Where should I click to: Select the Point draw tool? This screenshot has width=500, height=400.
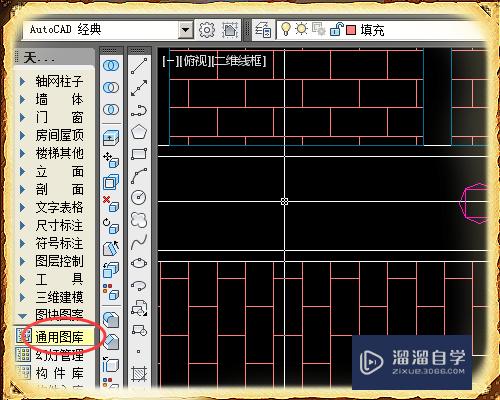(x=139, y=351)
